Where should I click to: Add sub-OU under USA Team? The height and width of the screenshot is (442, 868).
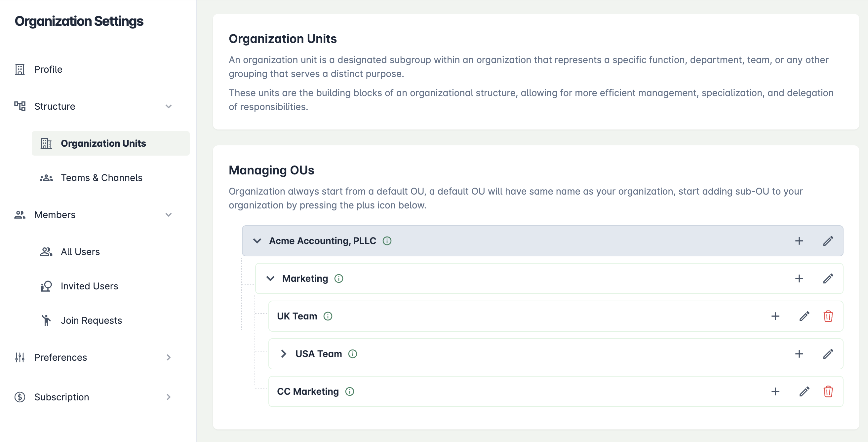pyautogui.click(x=799, y=354)
